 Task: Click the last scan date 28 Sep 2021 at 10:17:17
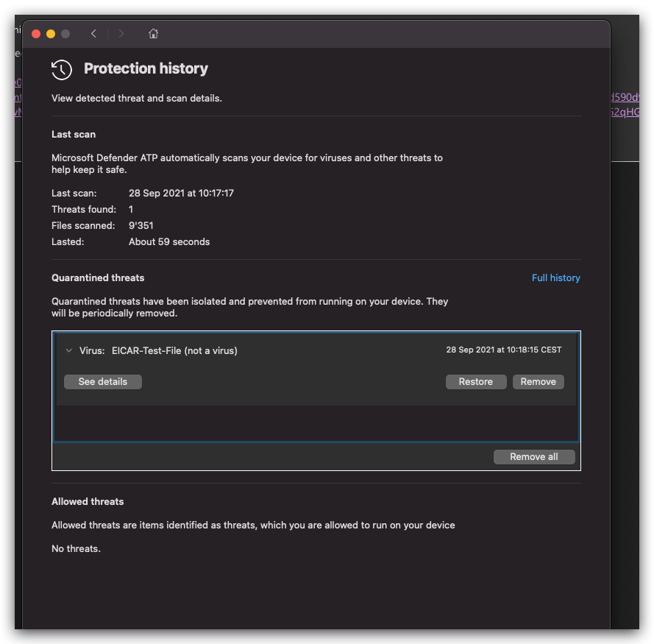[181, 194]
